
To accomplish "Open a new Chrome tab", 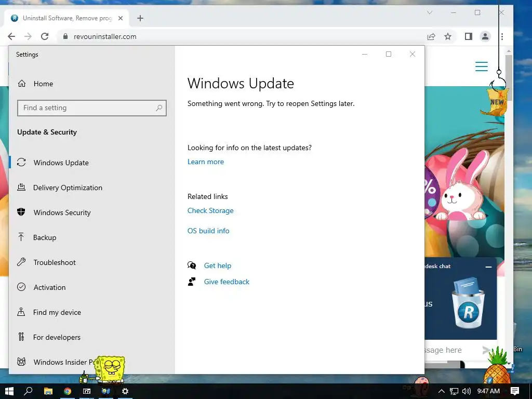I will click(x=140, y=18).
